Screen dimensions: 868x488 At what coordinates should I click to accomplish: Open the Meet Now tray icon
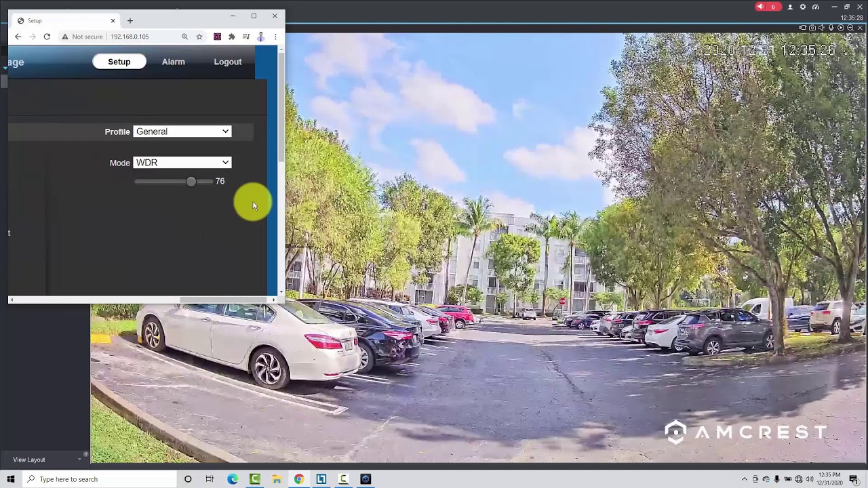click(755, 479)
